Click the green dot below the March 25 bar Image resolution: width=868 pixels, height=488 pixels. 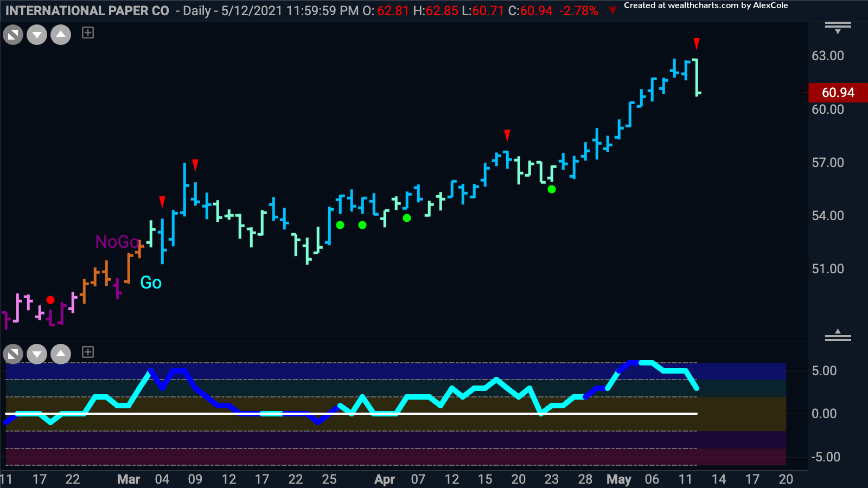[x=340, y=225]
